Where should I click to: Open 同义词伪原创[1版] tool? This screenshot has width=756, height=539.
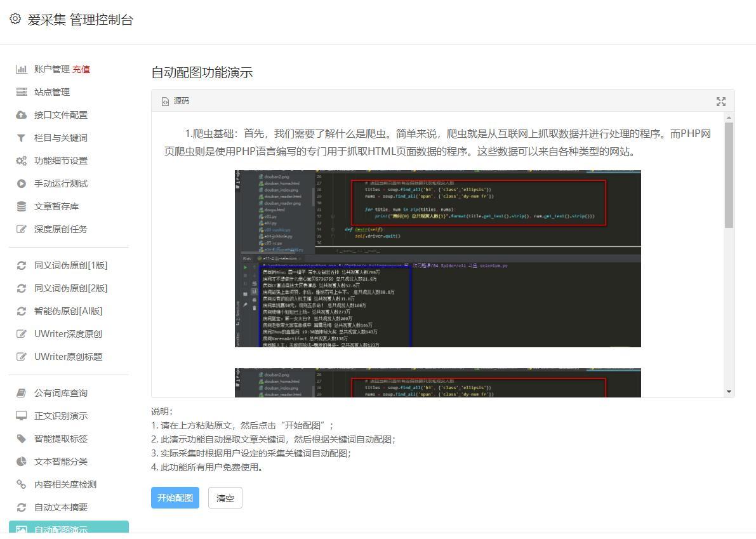tap(70, 265)
